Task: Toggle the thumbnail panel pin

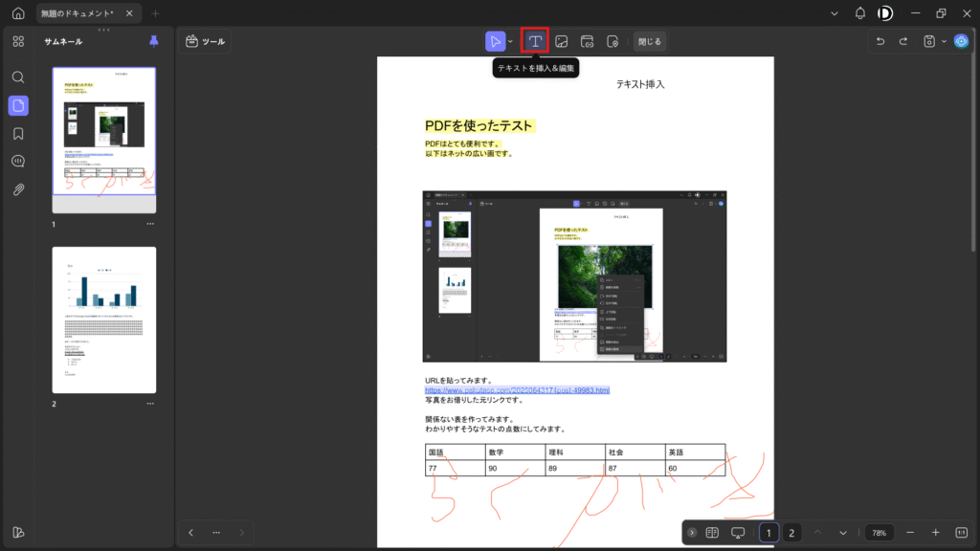Action: (154, 41)
